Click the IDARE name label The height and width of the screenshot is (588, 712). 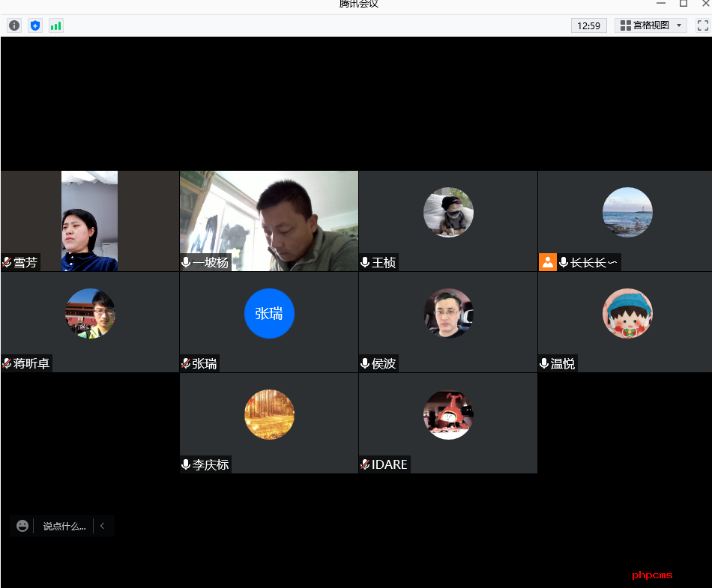tap(390, 464)
